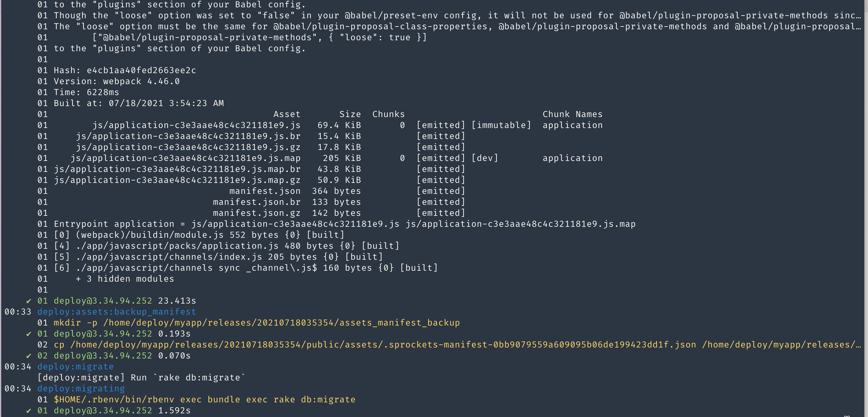Click the vertical scrollbar on the right edge
The height and width of the screenshot is (417, 868).
865,202
